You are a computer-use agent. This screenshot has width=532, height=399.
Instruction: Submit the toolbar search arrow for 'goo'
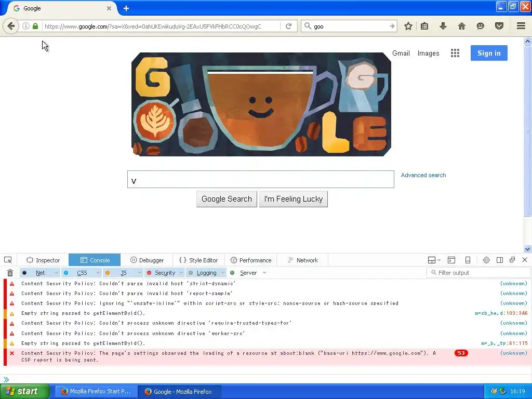pos(392,26)
